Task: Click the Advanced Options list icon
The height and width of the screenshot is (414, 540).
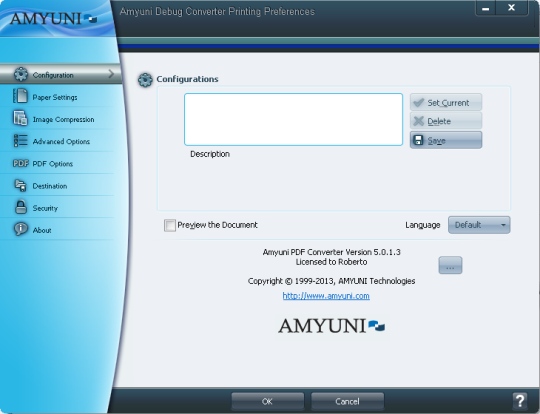Action: [20, 141]
